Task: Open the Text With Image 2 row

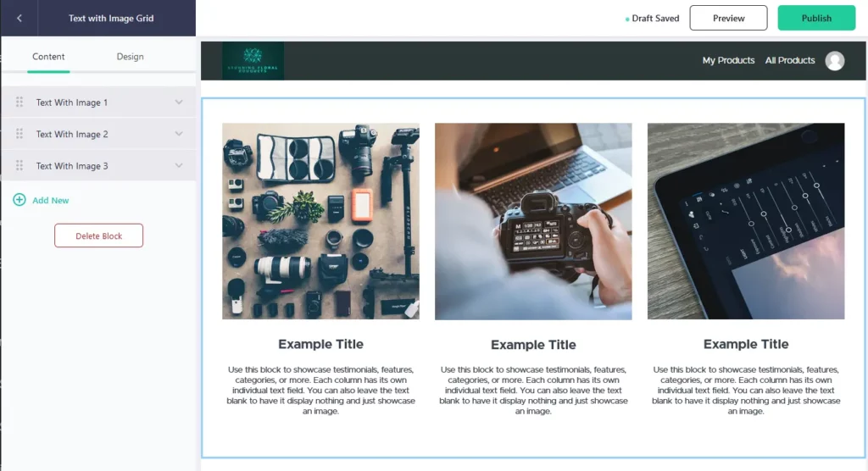Action: click(98, 134)
